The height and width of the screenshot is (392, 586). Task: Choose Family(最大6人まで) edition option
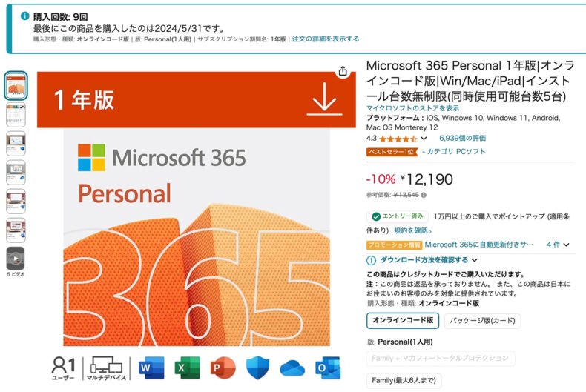pyautogui.click(x=404, y=380)
